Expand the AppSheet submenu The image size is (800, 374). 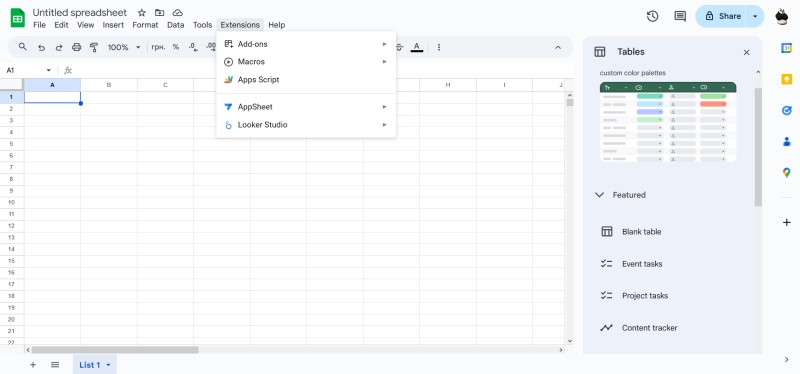click(x=306, y=107)
